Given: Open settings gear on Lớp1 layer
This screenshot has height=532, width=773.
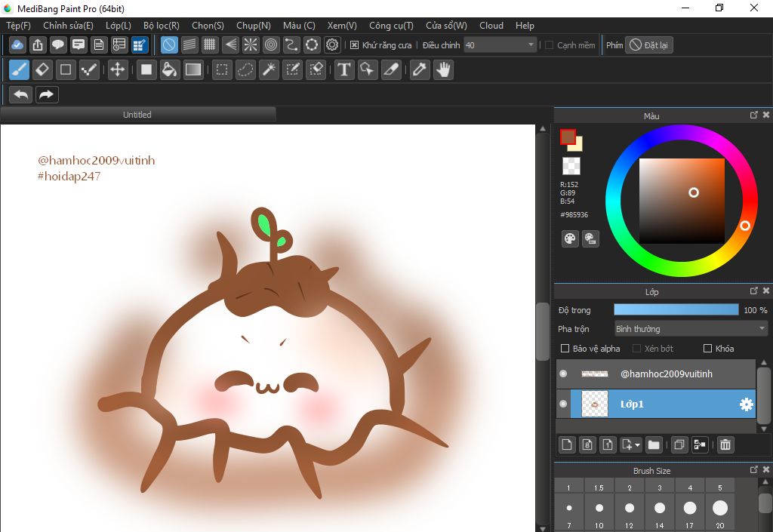Looking at the screenshot, I should coord(747,404).
